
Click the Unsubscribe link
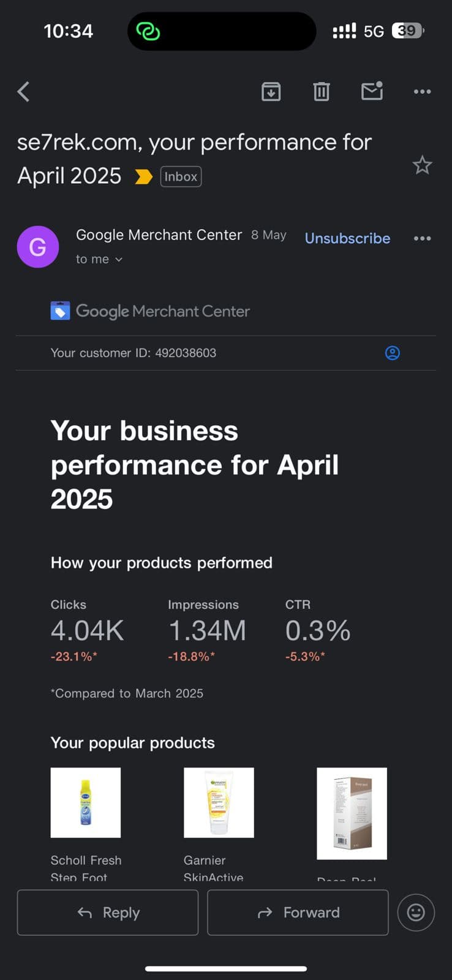(x=347, y=238)
